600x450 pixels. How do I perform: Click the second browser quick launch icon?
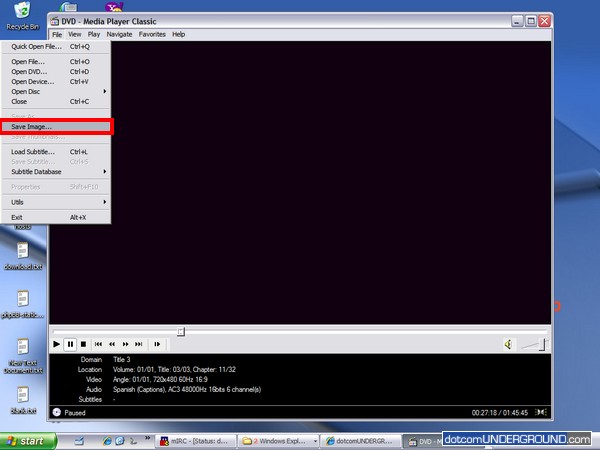120,441
